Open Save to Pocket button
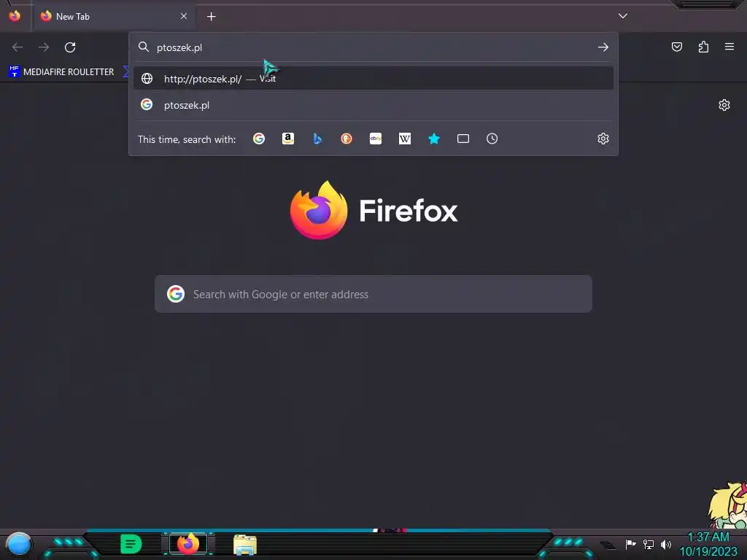Screen dimensions: 747x560 [677, 47]
